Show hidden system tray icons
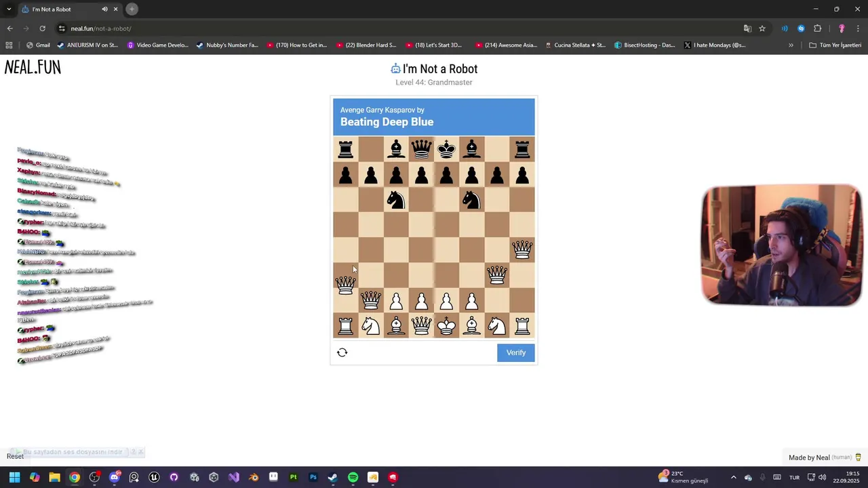 coord(733,477)
